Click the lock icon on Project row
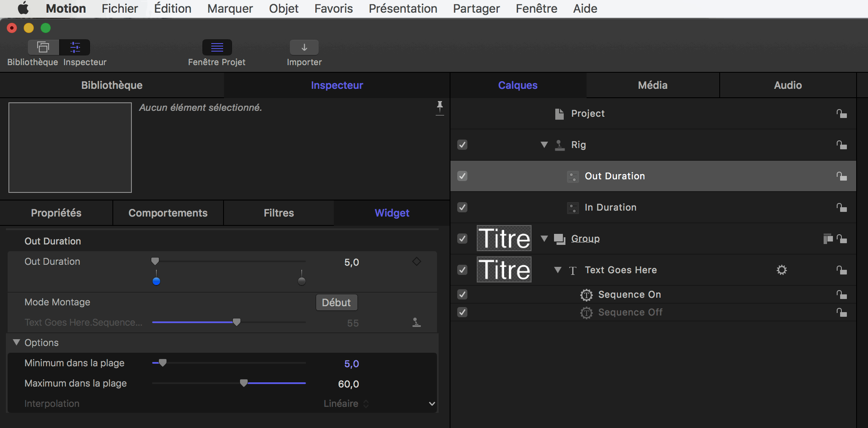868x428 pixels. 841,114
